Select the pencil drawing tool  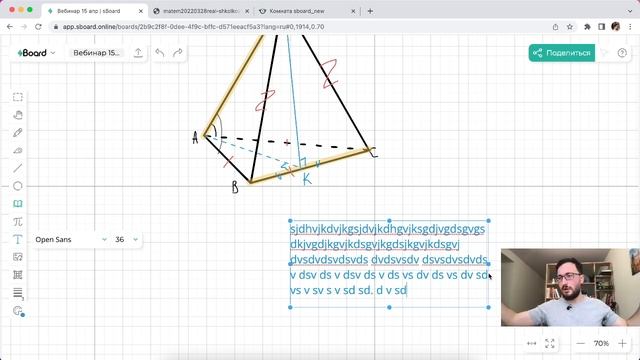point(18,132)
